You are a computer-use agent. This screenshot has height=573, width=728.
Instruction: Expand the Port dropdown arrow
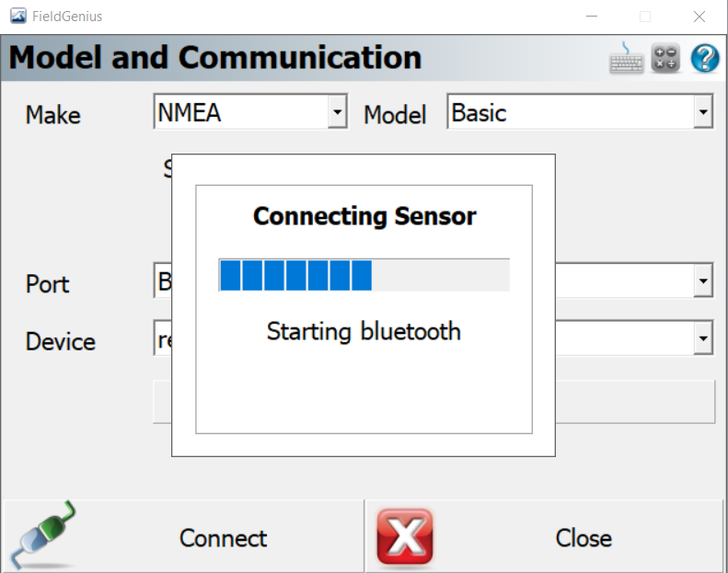pyautogui.click(x=703, y=281)
